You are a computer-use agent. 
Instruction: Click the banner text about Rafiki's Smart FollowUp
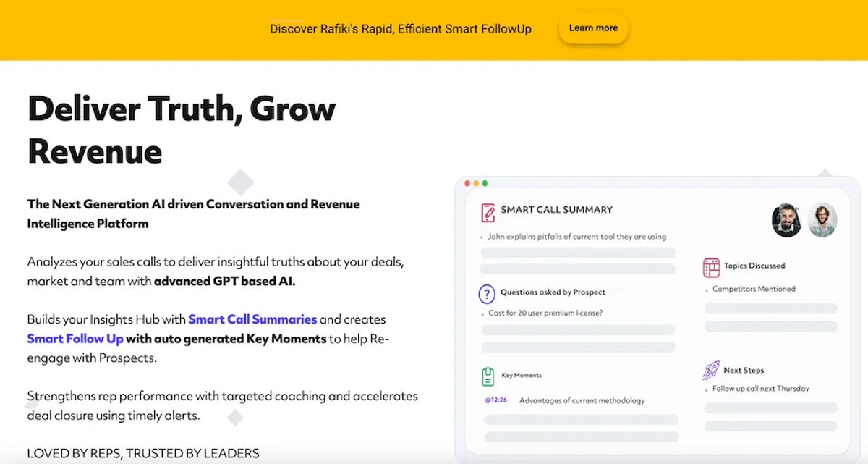coord(401,29)
